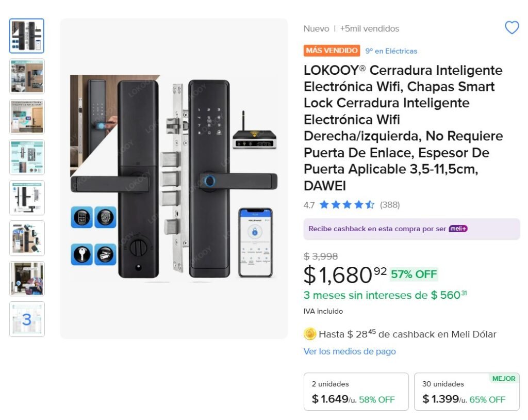
Task: Select the first gallery thumbnail of the lock
Action: tap(26, 35)
